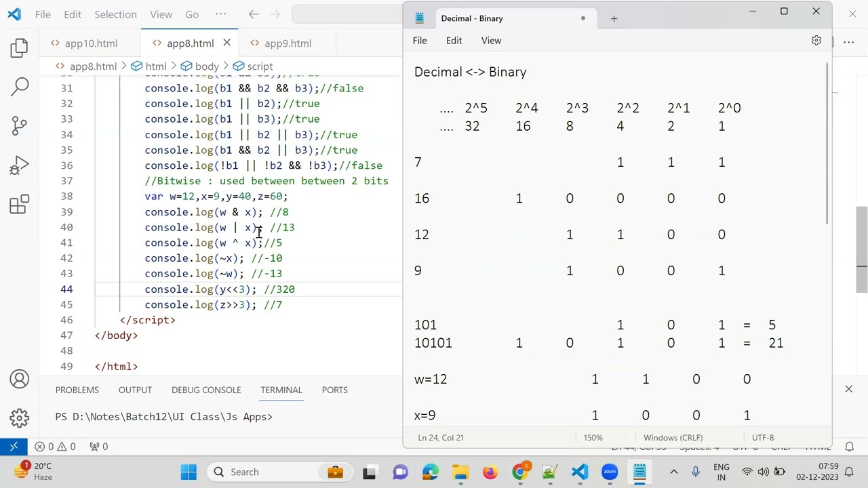Switch to the app9.html editor tab
Screen dimensions: 868x488
tap(288, 43)
